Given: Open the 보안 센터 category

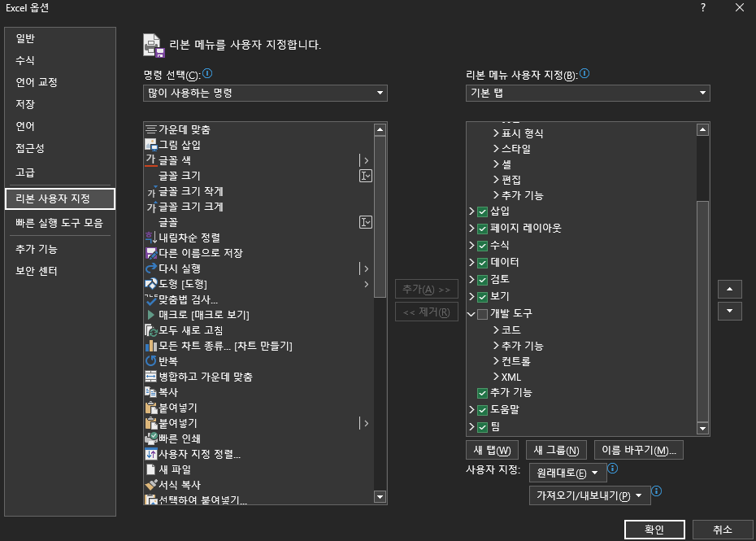Looking at the screenshot, I should (x=60, y=271).
